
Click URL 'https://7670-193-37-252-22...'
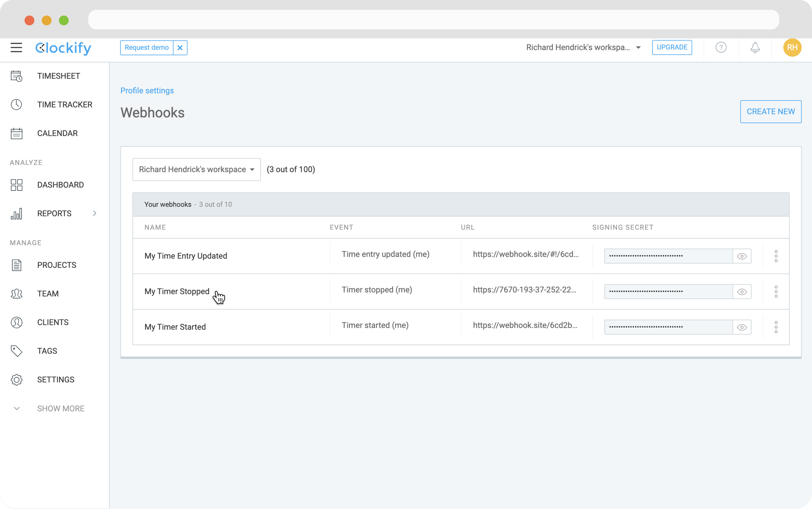coord(524,290)
